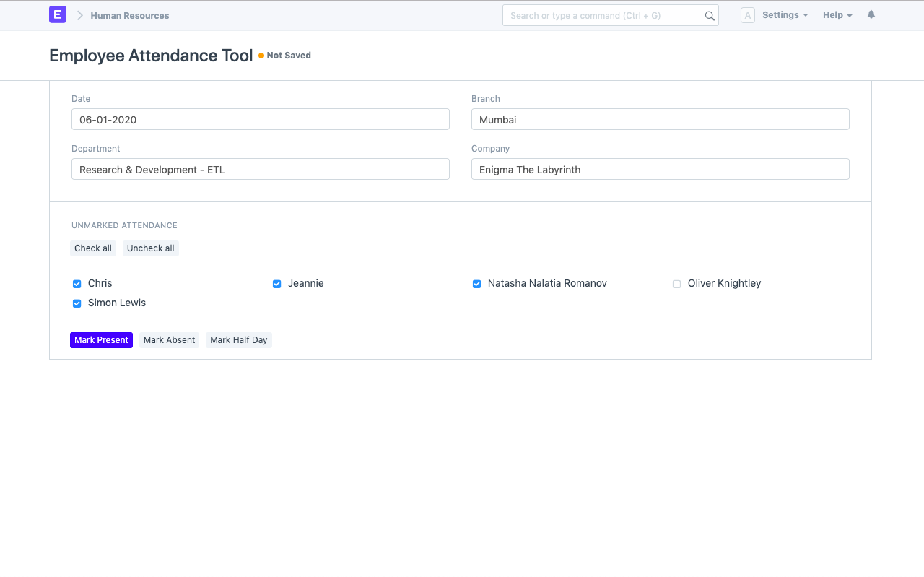The width and height of the screenshot is (924, 577).
Task: Uncheck Natasha Nalatia Romanov checkbox
Action: (476, 284)
